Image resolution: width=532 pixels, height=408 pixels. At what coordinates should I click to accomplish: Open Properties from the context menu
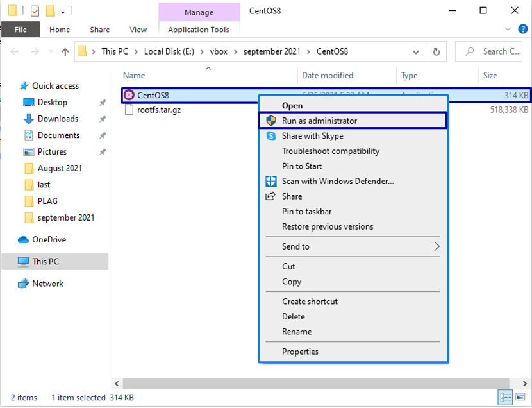tap(353, 352)
